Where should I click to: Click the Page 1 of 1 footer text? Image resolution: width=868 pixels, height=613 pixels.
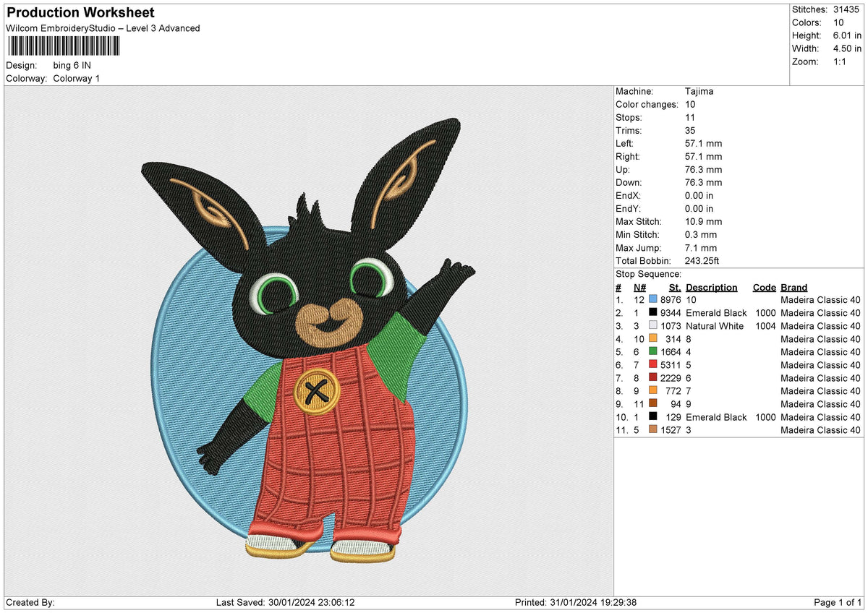click(x=838, y=602)
